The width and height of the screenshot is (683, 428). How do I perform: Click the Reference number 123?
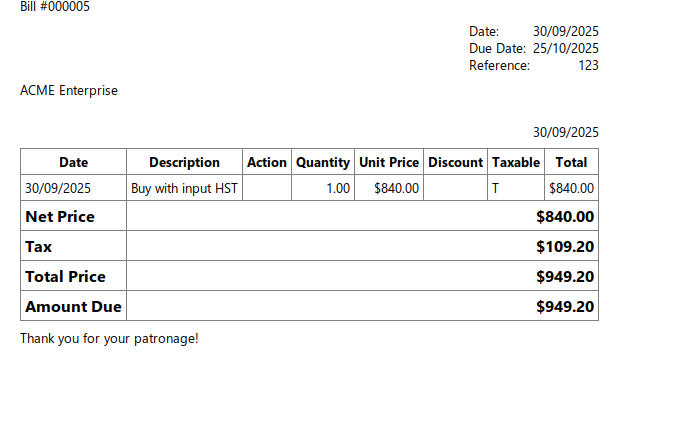pyautogui.click(x=588, y=65)
